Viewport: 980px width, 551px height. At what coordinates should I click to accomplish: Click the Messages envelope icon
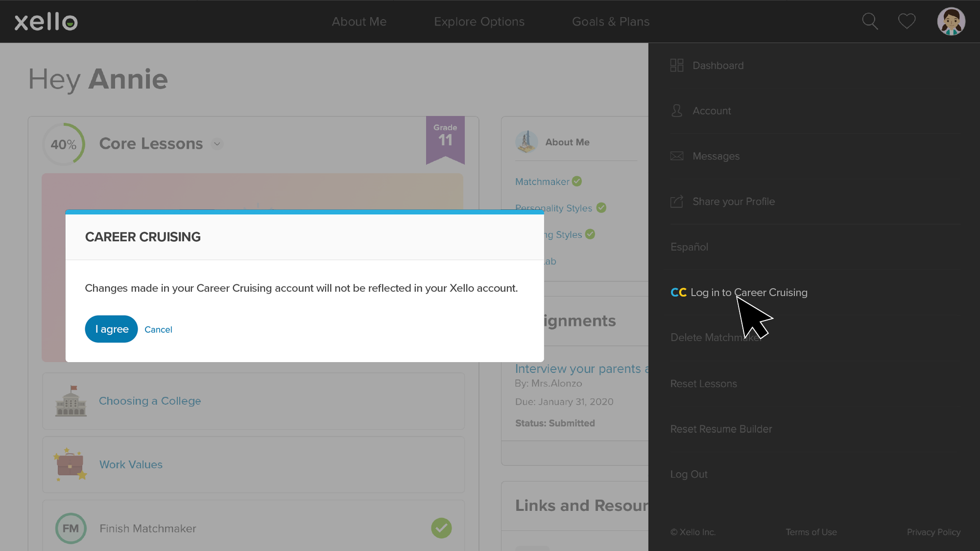click(x=677, y=156)
